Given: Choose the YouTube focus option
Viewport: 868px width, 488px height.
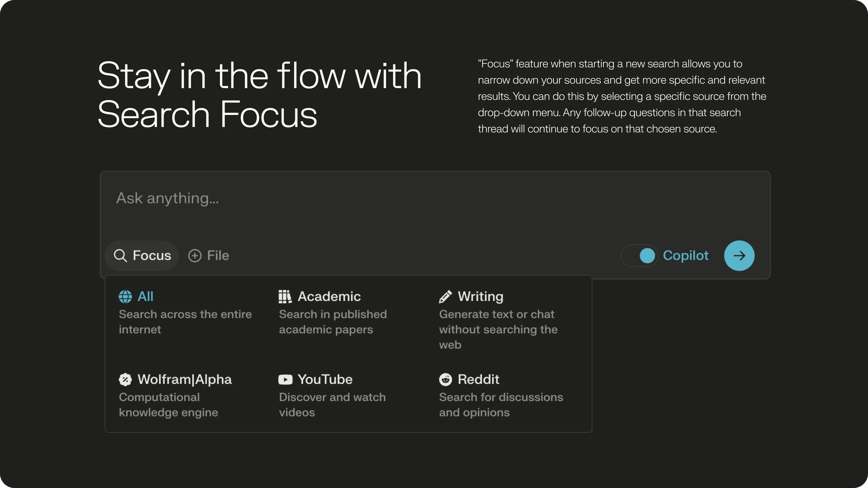Looking at the screenshot, I should (x=325, y=380).
